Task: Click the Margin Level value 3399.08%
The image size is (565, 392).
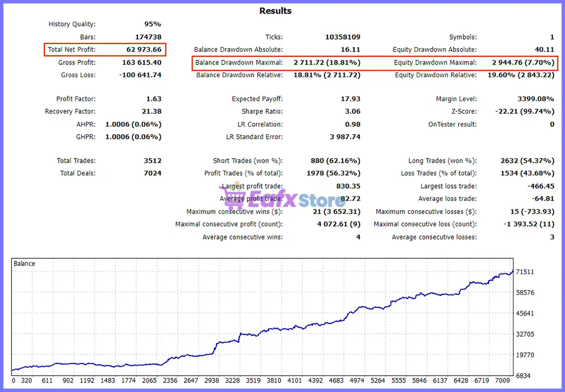Action: [536, 99]
